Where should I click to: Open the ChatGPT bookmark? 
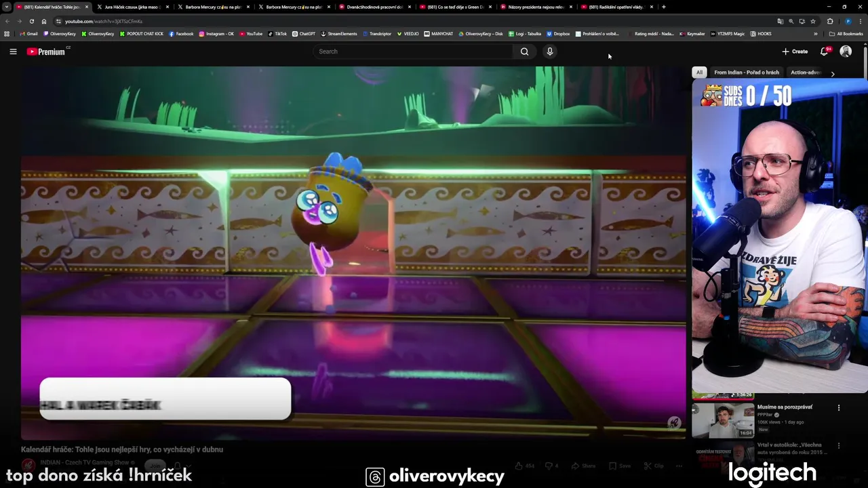click(x=304, y=33)
